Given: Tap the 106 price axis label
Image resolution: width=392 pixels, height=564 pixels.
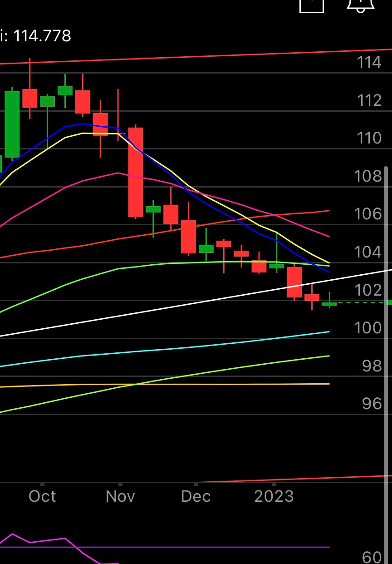Looking at the screenshot, I should tap(368, 214).
